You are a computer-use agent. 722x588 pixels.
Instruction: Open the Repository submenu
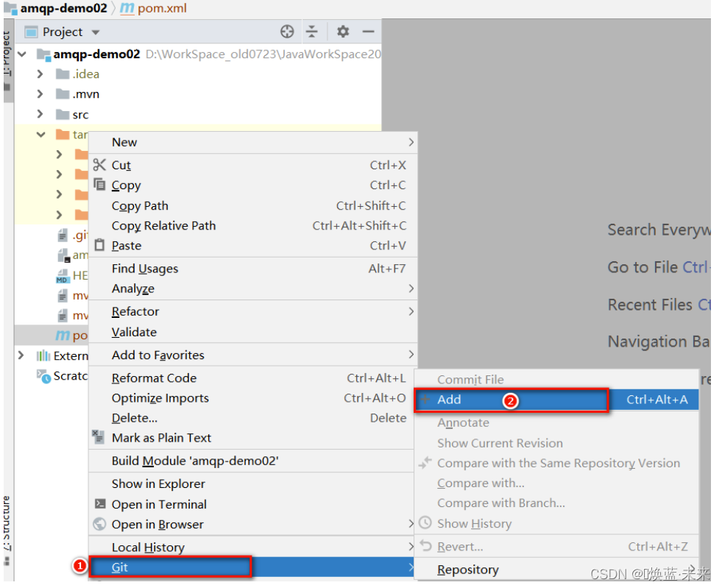coord(467,570)
